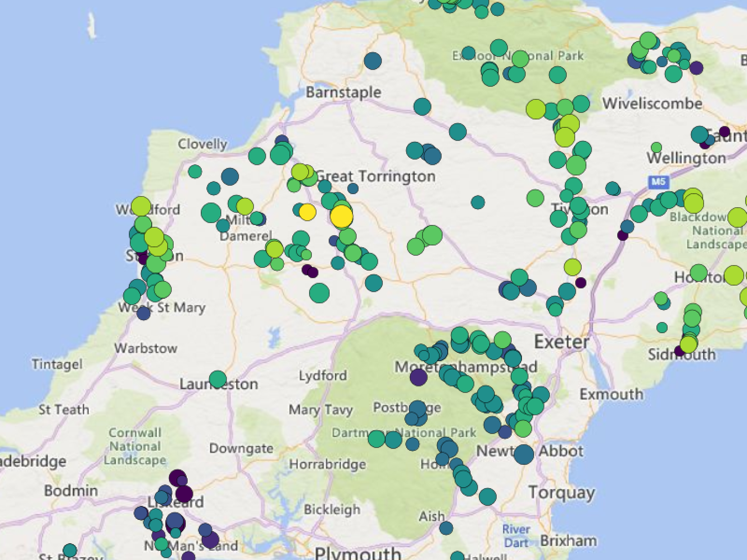Select the largest bright yellow marker
747x560 pixels.
click(341, 217)
